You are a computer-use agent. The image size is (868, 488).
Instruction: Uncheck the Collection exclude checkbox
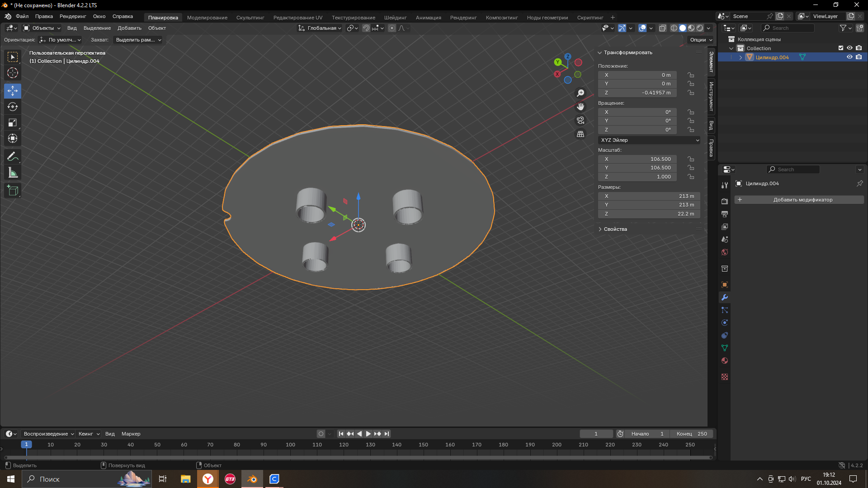point(841,48)
